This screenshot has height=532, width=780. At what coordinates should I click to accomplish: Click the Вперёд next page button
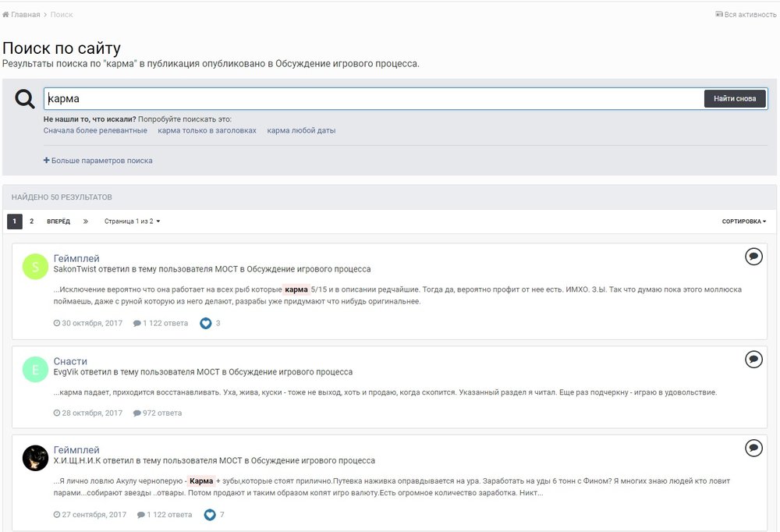click(58, 222)
